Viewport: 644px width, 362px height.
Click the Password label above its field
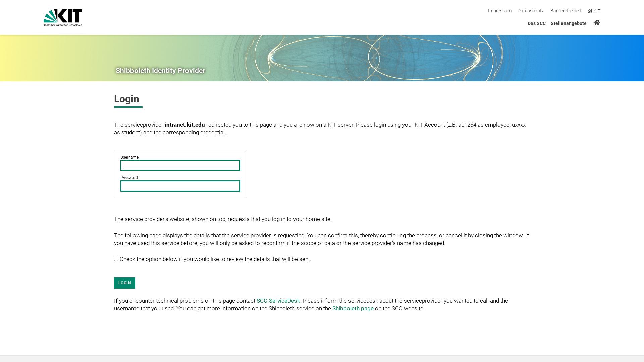pos(129,178)
